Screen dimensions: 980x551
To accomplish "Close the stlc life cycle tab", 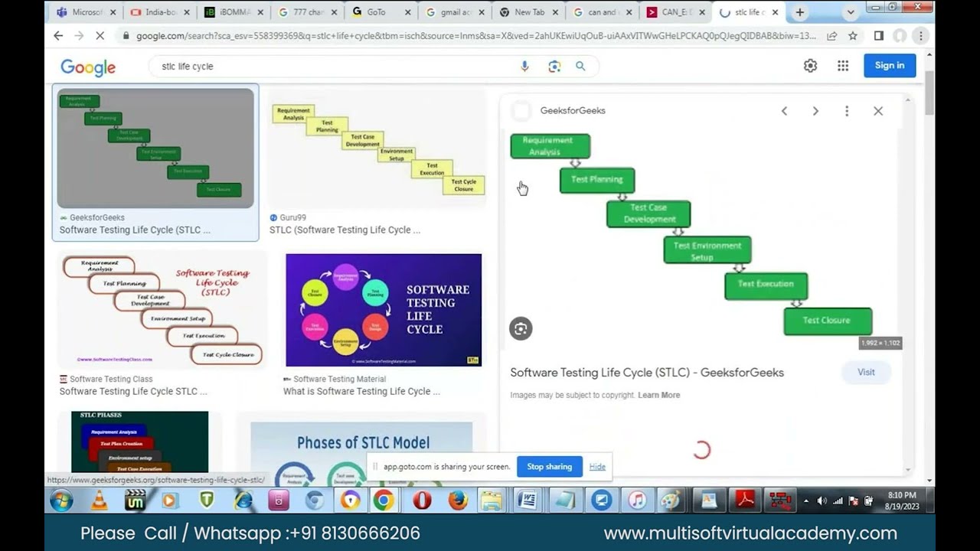I will click(776, 12).
